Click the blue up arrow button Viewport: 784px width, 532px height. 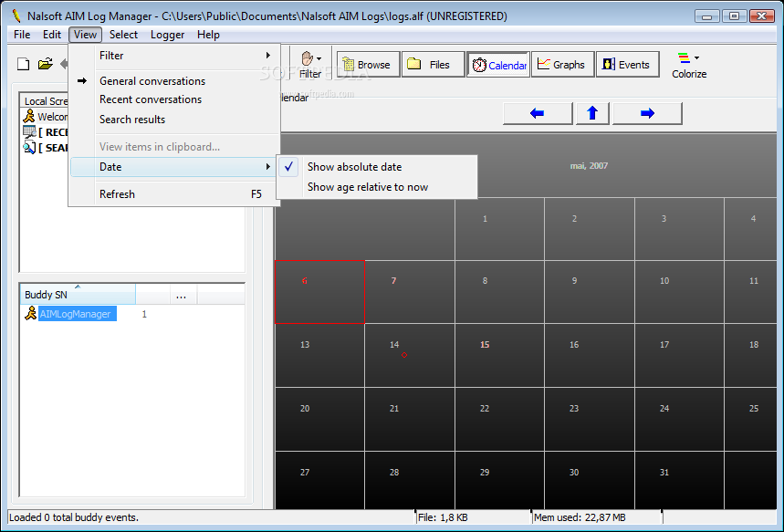click(x=592, y=113)
